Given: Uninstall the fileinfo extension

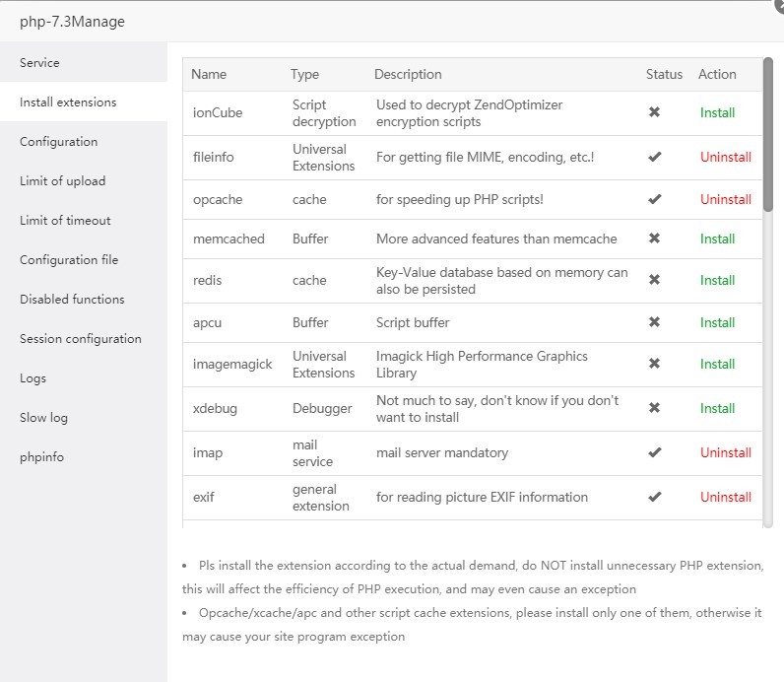Looking at the screenshot, I should tap(725, 157).
